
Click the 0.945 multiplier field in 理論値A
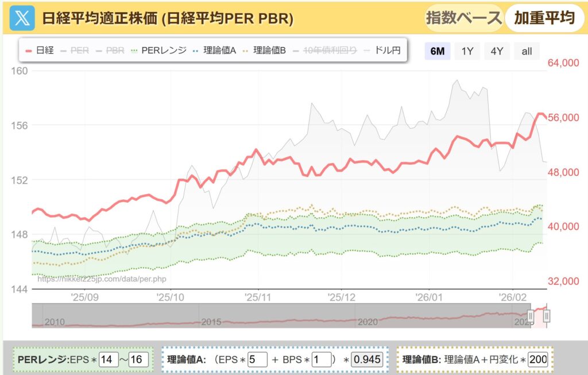point(368,360)
